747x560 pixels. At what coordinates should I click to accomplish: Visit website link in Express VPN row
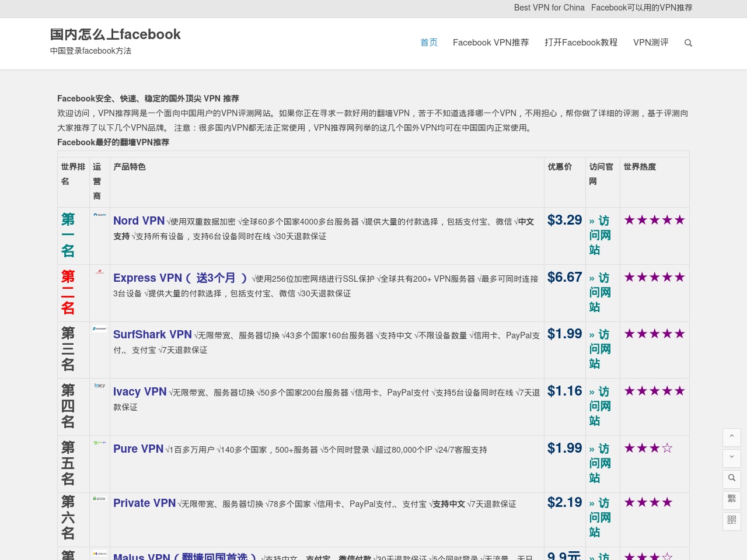pos(600,292)
